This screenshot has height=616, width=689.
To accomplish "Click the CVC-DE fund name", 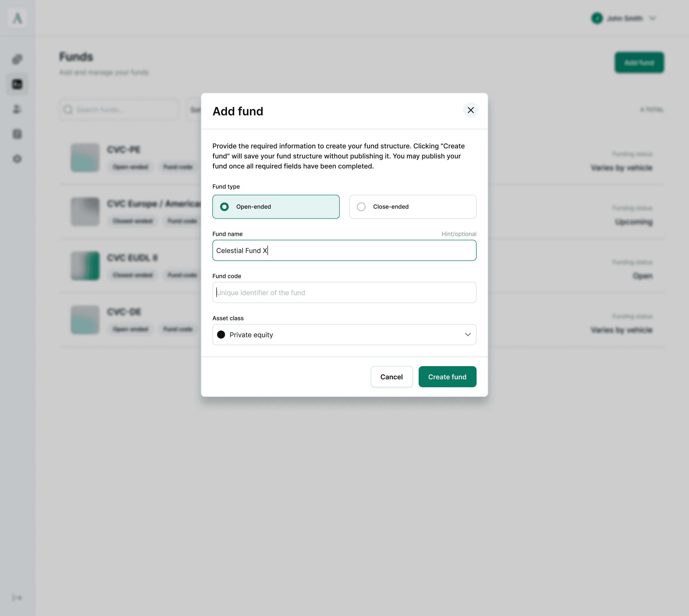I will (x=124, y=312).
